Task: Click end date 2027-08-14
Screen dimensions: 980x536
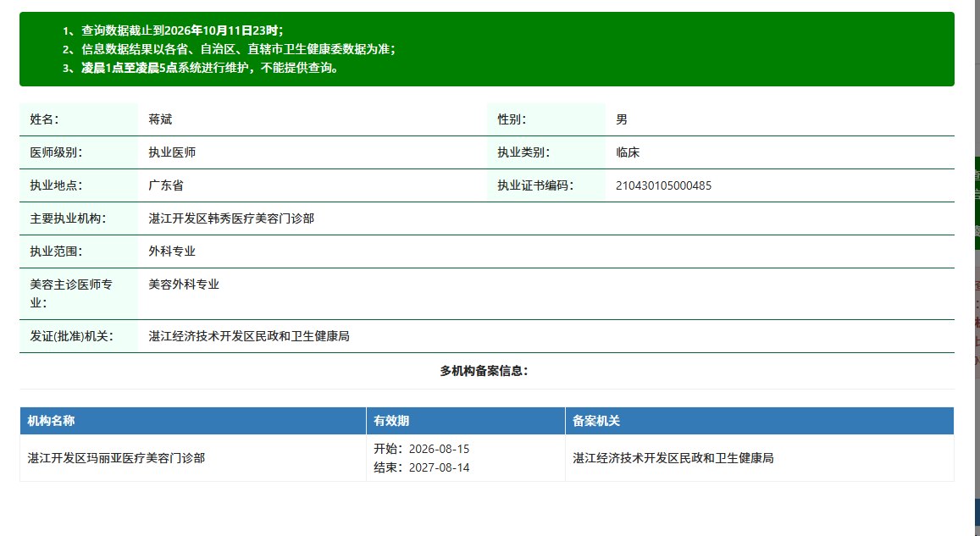Action: point(439,467)
